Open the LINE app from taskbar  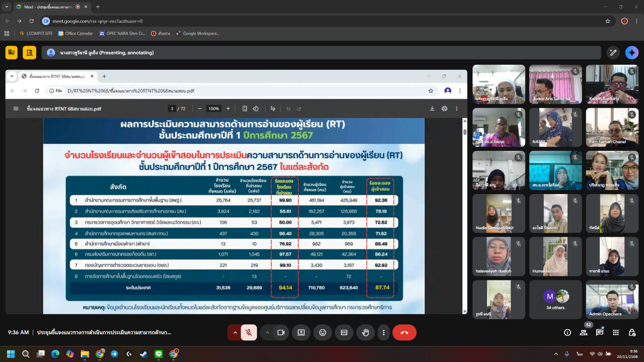coord(158,354)
